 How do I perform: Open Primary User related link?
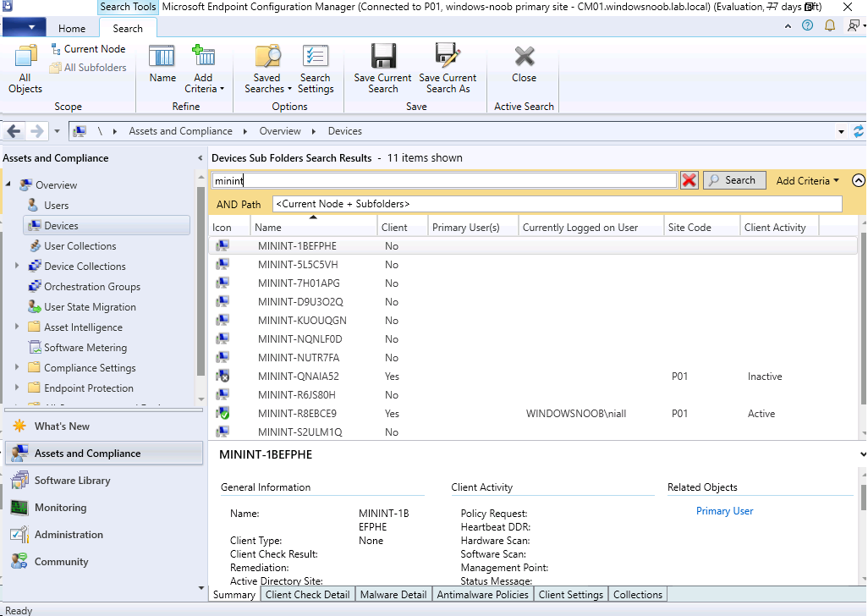(x=724, y=511)
